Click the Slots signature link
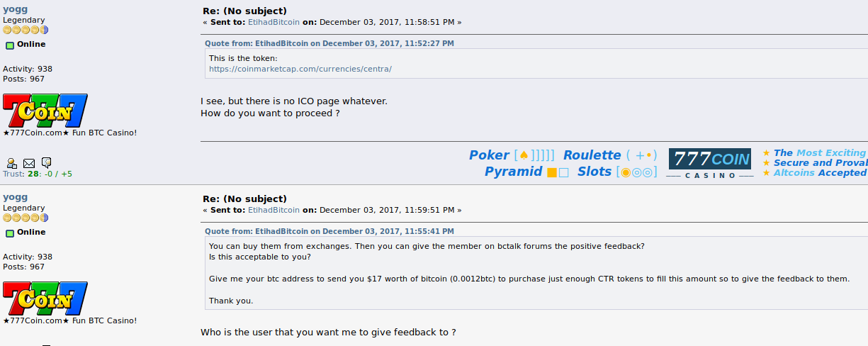 tap(594, 172)
